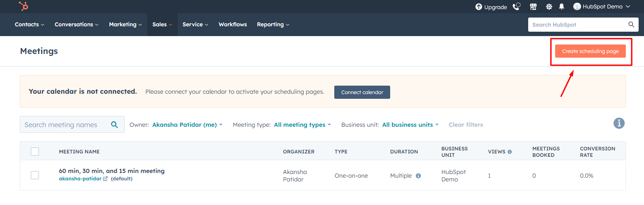644x205 pixels.
Task: Tick the checkbox for the 60 min meeting row
Action: pos(35,175)
